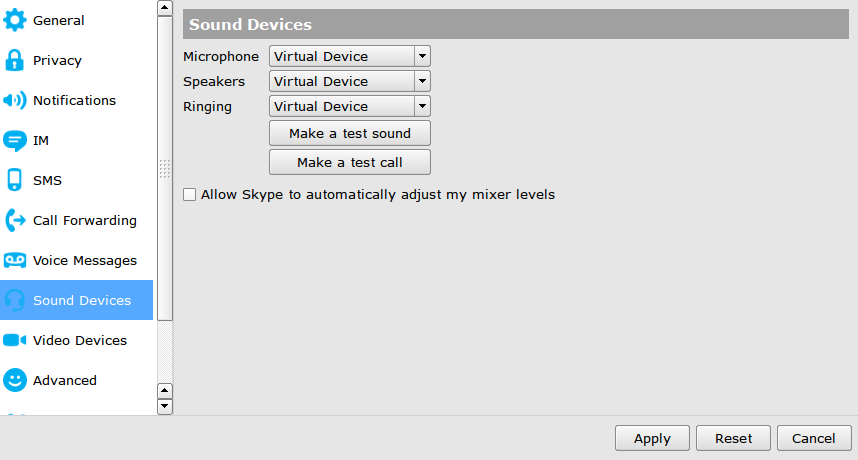Open Call Forwarding via its arrow icon
This screenshot has width=858, height=460.
(15, 220)
